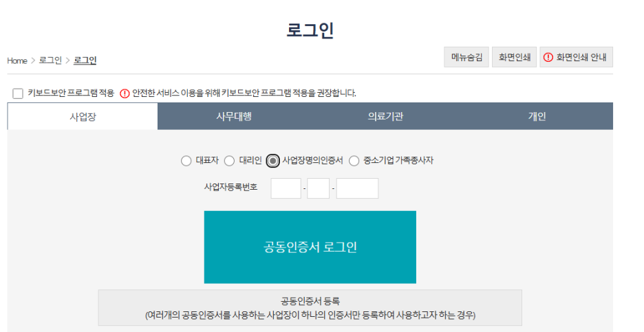Focus first 사업자등록번호 input box

286,188
